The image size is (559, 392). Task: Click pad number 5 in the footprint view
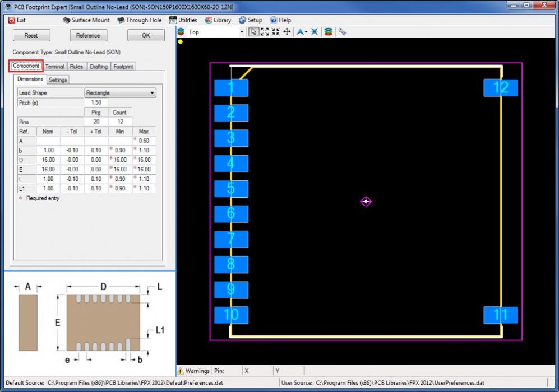click(231, 189)
